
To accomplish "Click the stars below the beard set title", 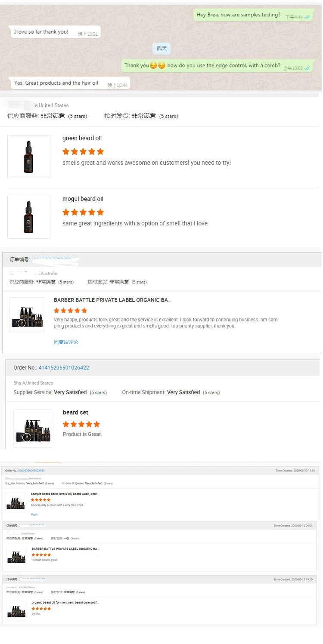I will tap(81, 424).
